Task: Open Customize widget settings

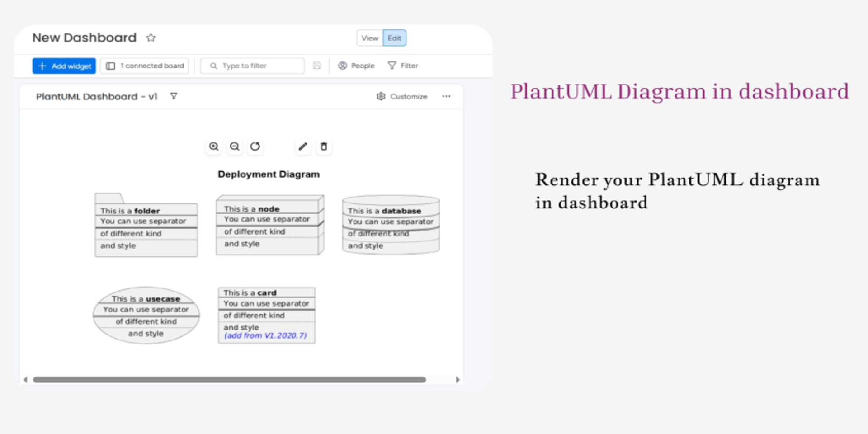Action: (x=402, y=96)
